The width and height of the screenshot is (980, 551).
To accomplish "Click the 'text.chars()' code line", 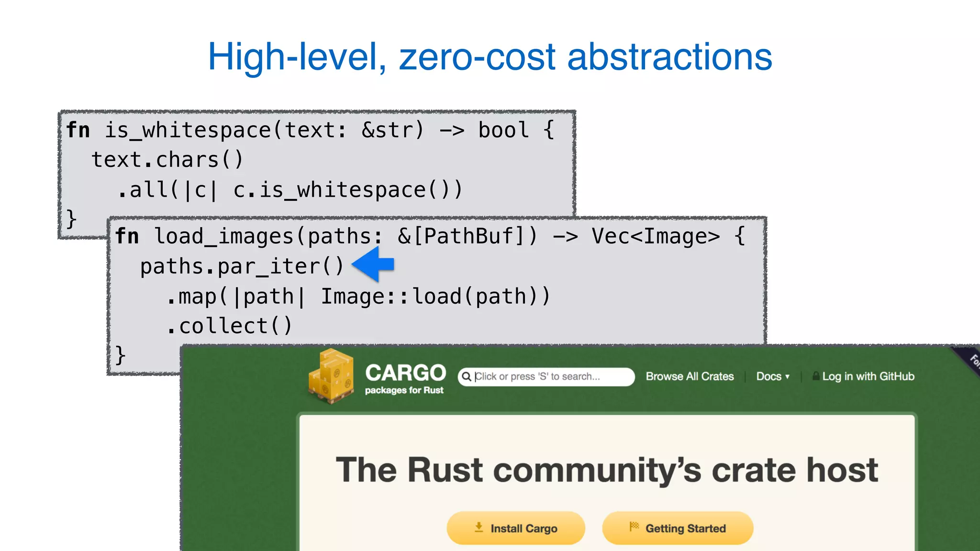I will 167,160.
